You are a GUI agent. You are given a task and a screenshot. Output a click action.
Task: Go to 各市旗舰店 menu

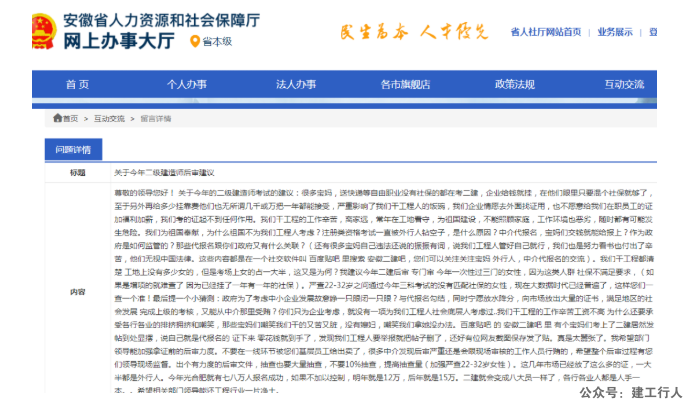point(405,85)
